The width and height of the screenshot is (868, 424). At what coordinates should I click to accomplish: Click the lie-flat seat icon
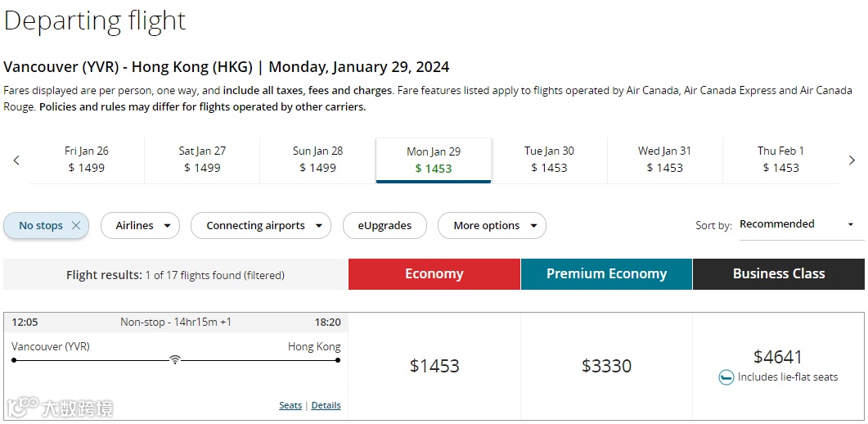click(x=726, y=377)
